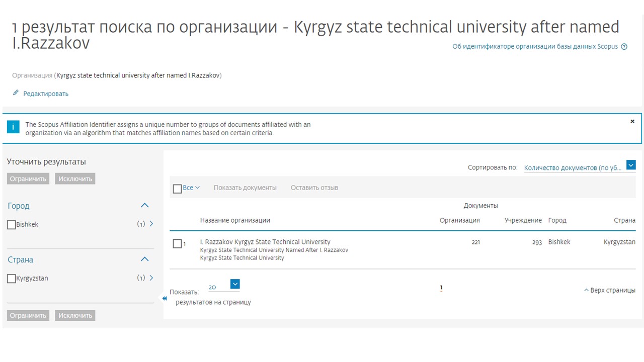The image size is (644, 362).
Task: Close the info banner with X
Action: tap(632, 122)
